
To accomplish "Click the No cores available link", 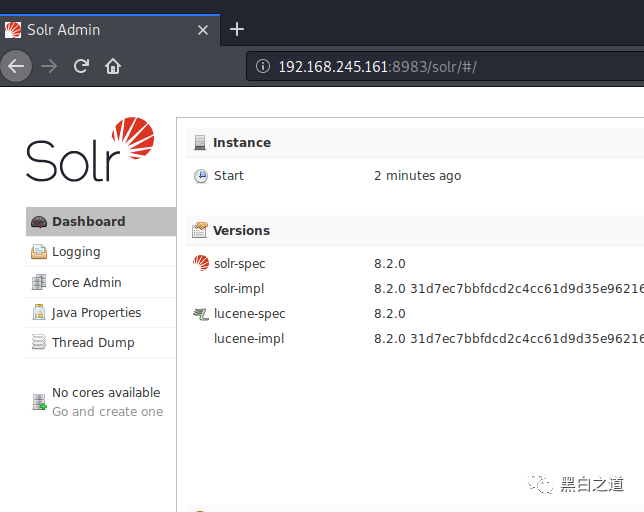I will pos(106,393).
